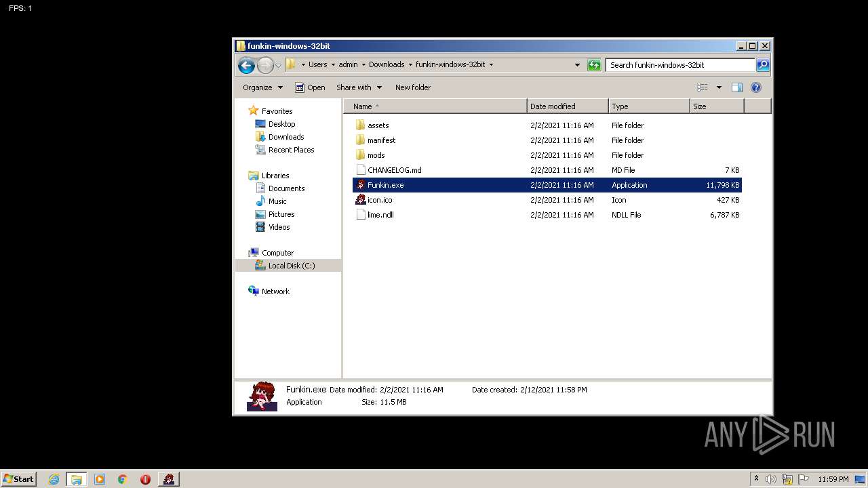Screen dimensions: 868x488
Task: Click the Windows Explorer taskbar button
Action: point(77,479)
